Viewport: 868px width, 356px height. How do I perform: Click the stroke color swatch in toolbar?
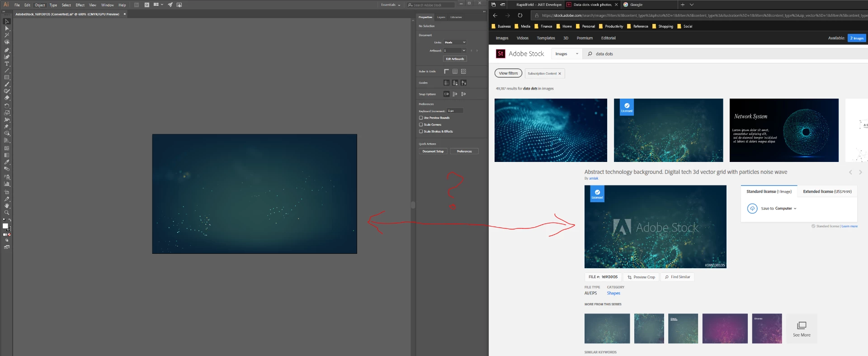click(x=9, y=229)
